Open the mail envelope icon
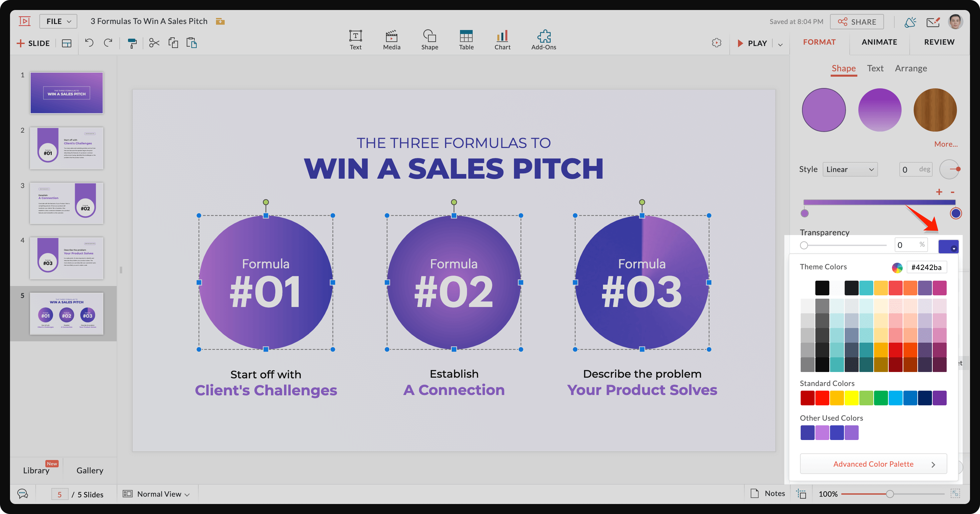 933,22
